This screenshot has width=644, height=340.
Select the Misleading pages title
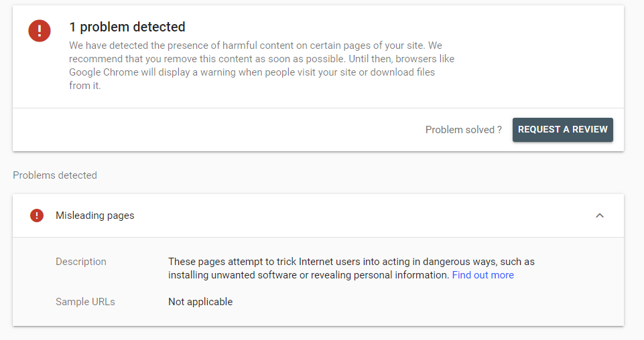coord(95,216)
